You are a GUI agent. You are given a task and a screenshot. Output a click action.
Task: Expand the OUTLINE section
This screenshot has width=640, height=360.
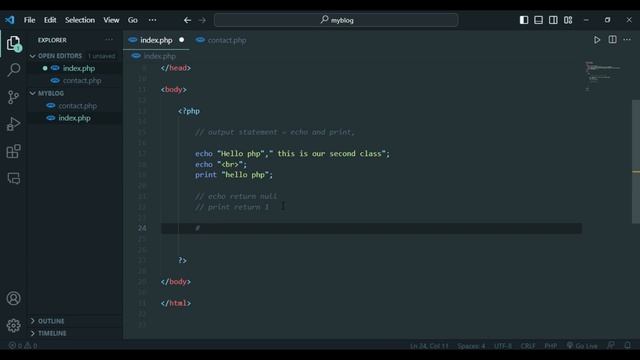51,321
